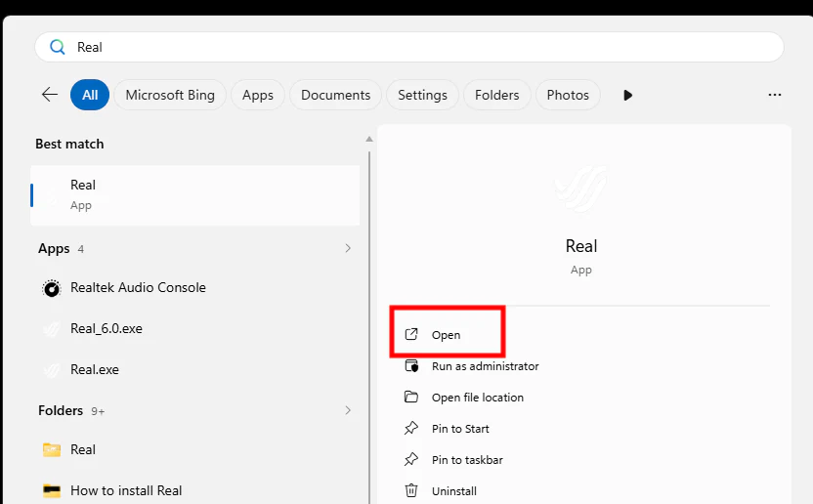Click the Real.exe app icon
The height and width of the screenshot is (504, 813).
tap(52, 370)
